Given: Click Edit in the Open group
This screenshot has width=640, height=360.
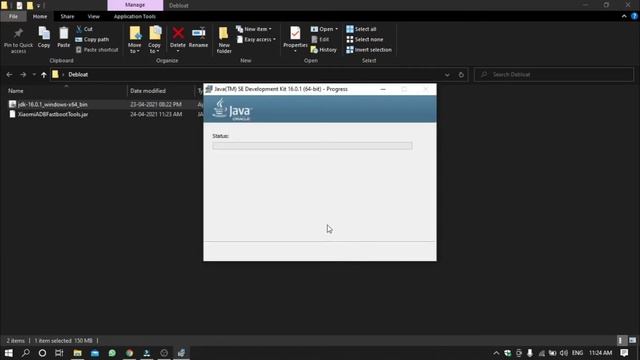Looking at the screenshot, I should [320, 39].
